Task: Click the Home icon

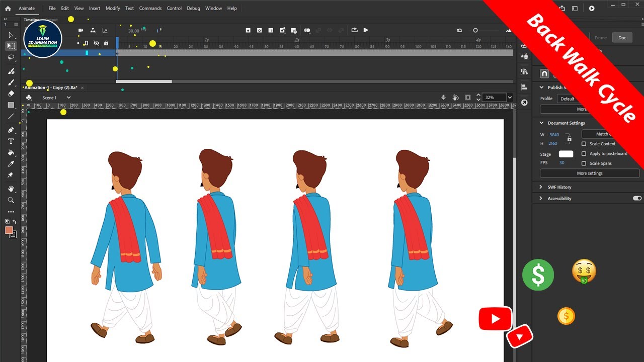Action: point(8,8)
